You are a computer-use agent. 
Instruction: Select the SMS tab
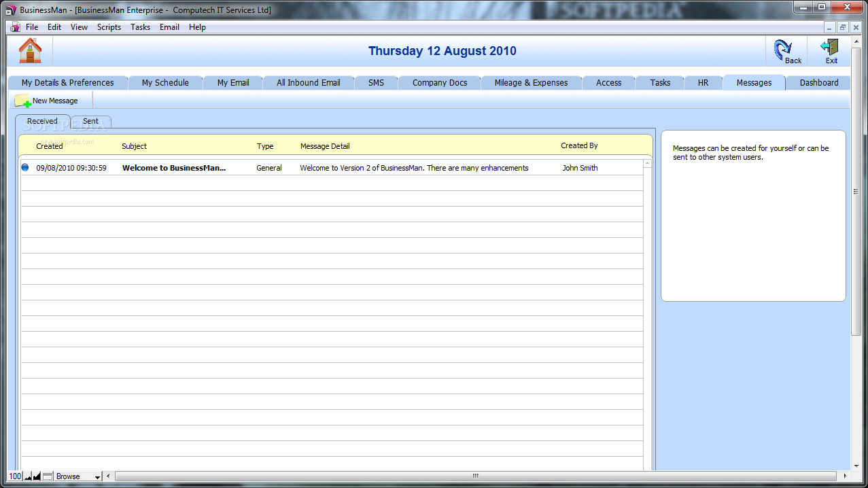click(x=376, y=83)
